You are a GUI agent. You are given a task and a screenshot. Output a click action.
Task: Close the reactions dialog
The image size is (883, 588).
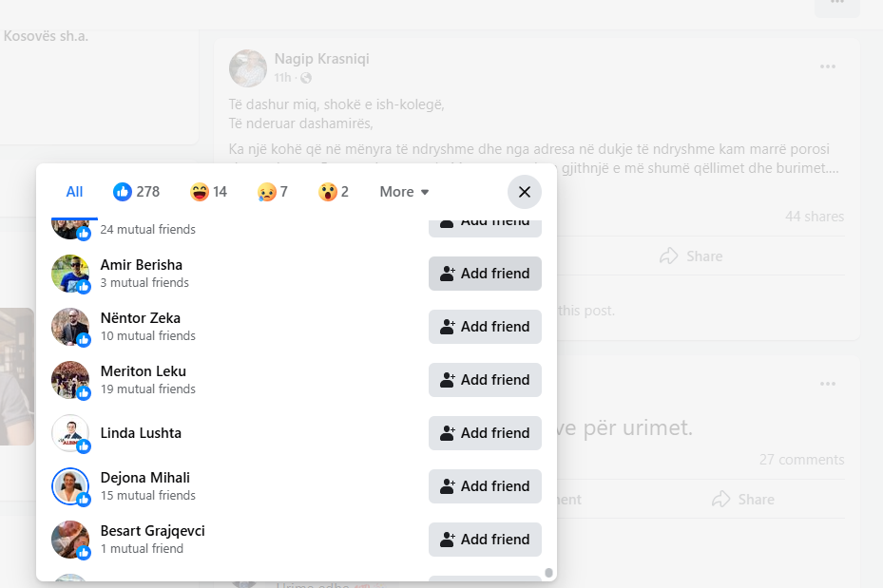click(x=525, y=192)
